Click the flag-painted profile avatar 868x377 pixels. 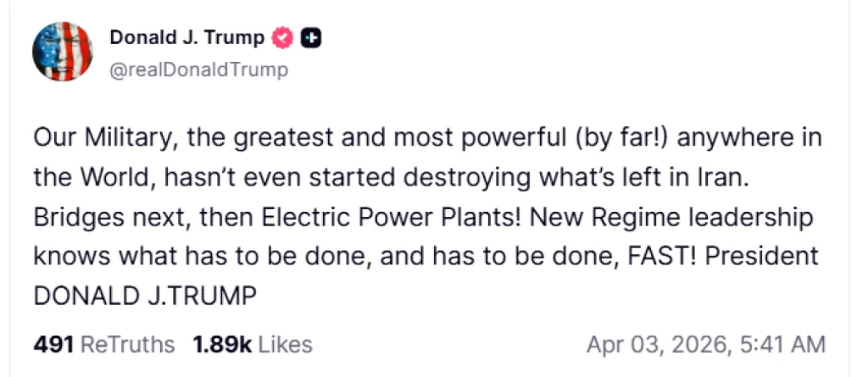(x=62, y=52)
